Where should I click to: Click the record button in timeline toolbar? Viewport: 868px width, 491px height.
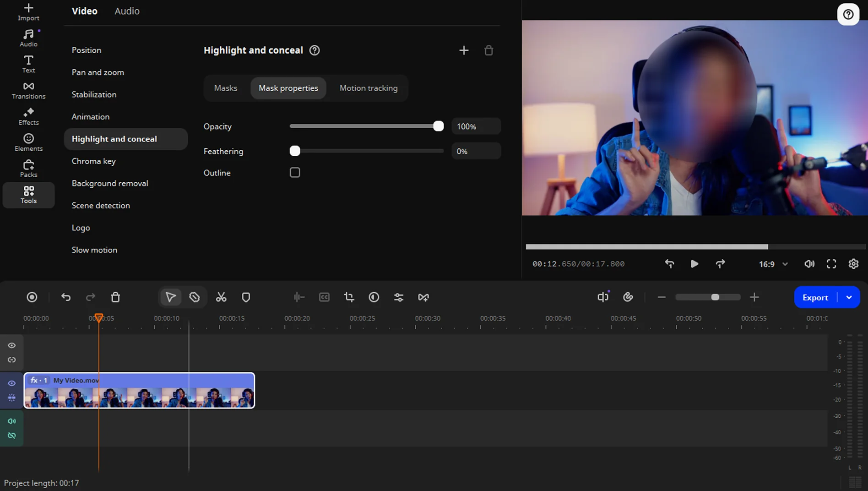32,297
